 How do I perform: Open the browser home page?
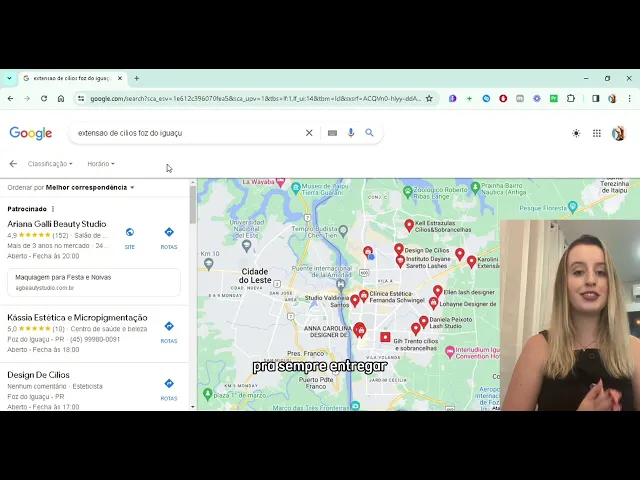pos(61,98)
